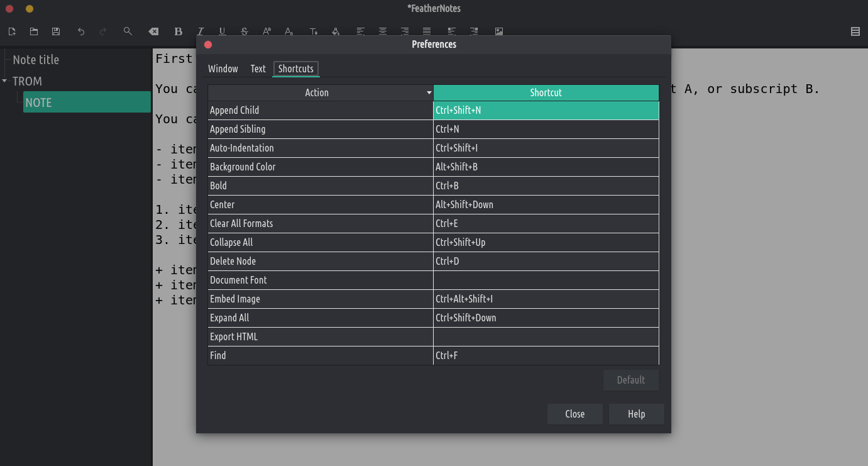The width and height of the screenshot is (868, 466).
Task: Click the Action column sort arrow
Action: point(429,93)
